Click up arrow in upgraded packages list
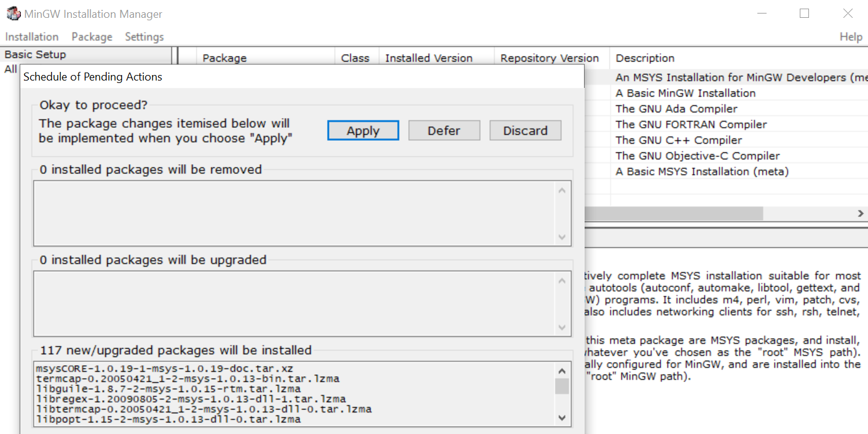This screenshot has height=434, width=868. (561, 281)
